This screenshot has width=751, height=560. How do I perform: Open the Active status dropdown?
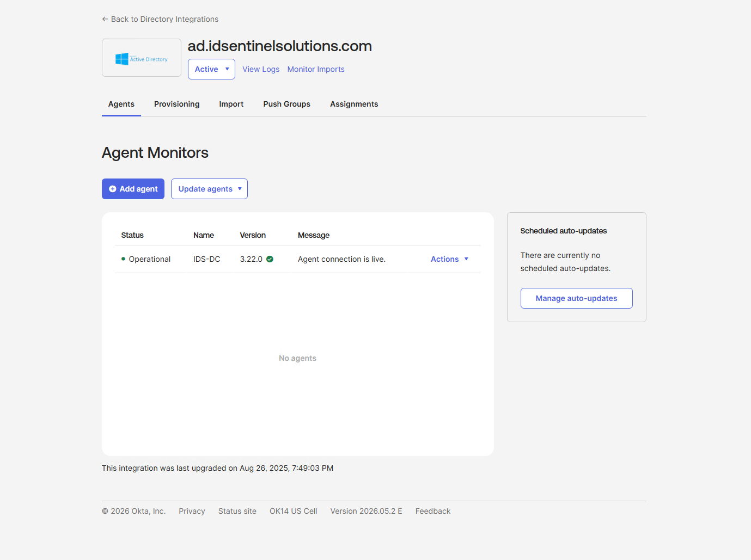click(x=211, y=69)
